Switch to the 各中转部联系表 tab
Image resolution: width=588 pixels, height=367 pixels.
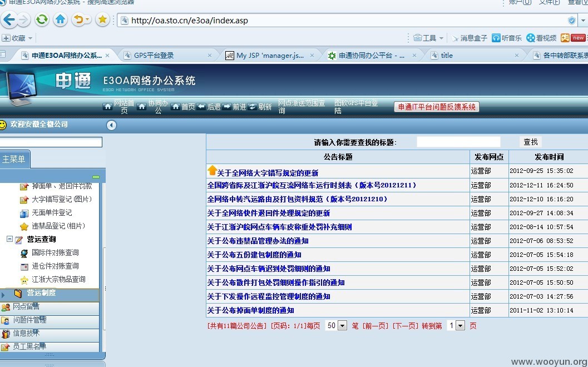(561, 56)
